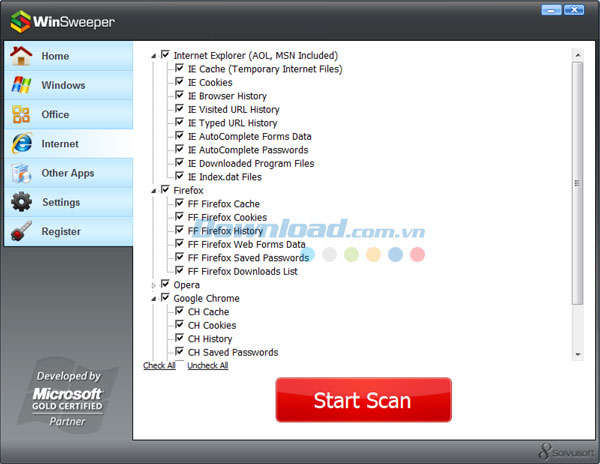This screenshot has height=464, width=600.
Task: Toggle IE Downloaded Program Files checkbox
Action: [x=179, y=163]
